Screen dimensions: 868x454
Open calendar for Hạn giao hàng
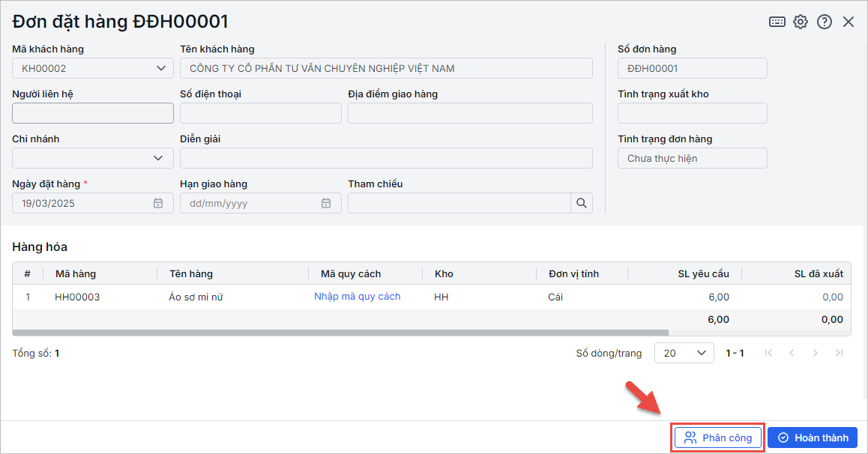[x=326, y=203]
